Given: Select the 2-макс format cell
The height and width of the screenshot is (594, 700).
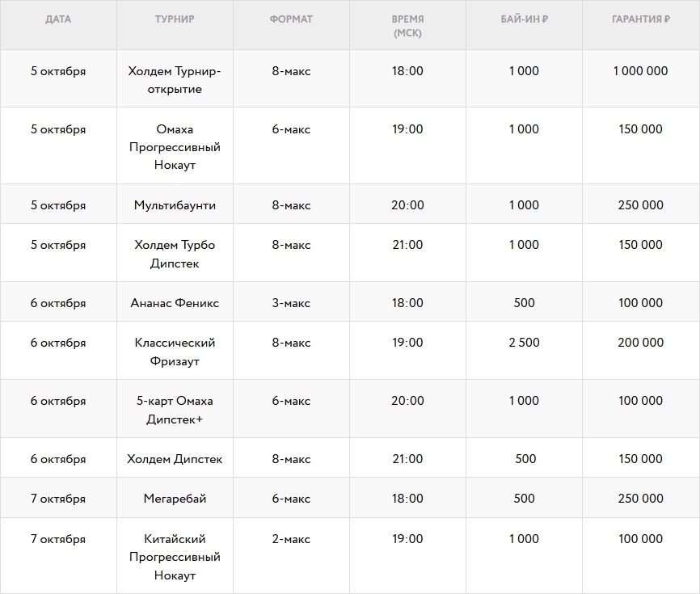Looking at the screenshot, I should coord(291,539).
